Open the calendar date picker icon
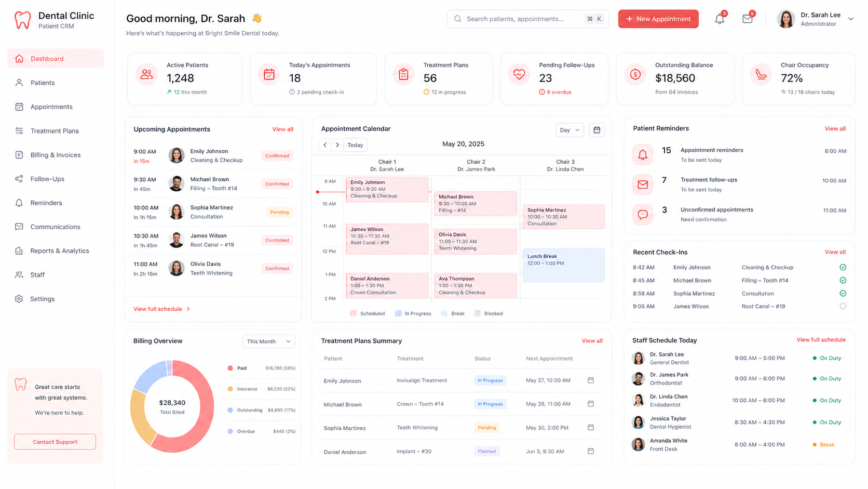 [597, 130]
